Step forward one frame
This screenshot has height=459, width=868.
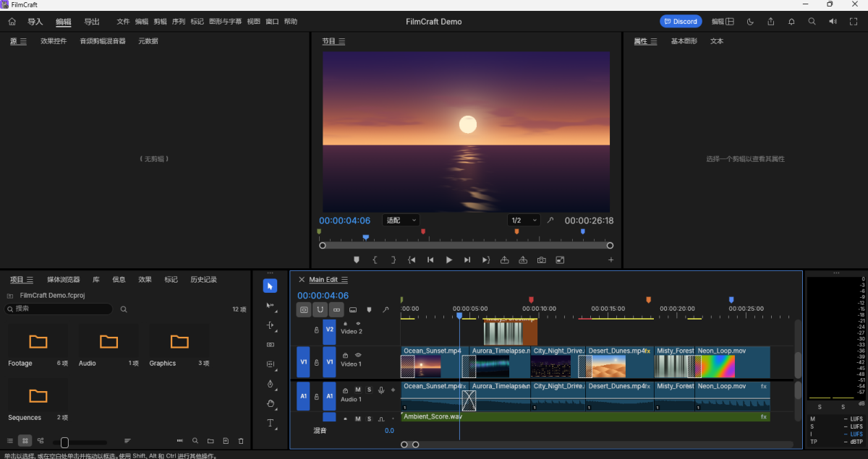[x=467, y=260]
